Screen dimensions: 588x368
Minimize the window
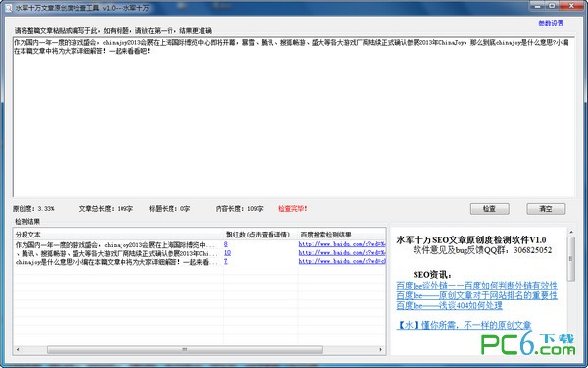[x=538, y=6]
